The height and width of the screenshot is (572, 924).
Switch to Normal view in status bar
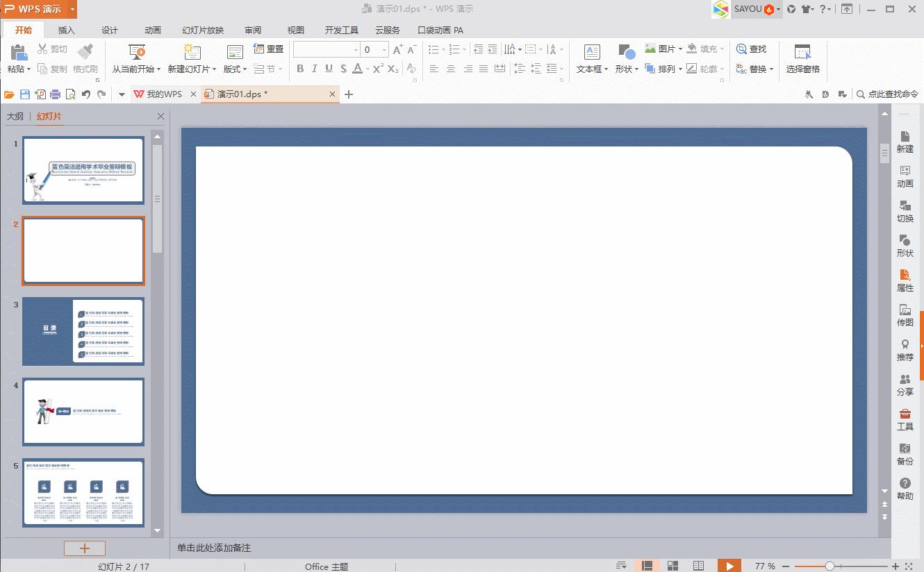(x=647, y=566)
